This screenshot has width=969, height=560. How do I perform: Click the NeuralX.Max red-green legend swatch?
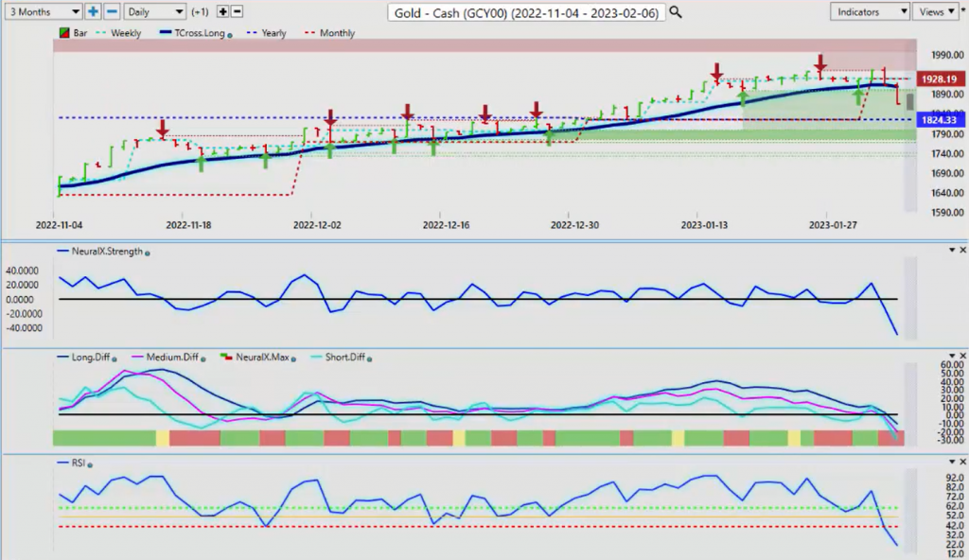click(226, 358)
